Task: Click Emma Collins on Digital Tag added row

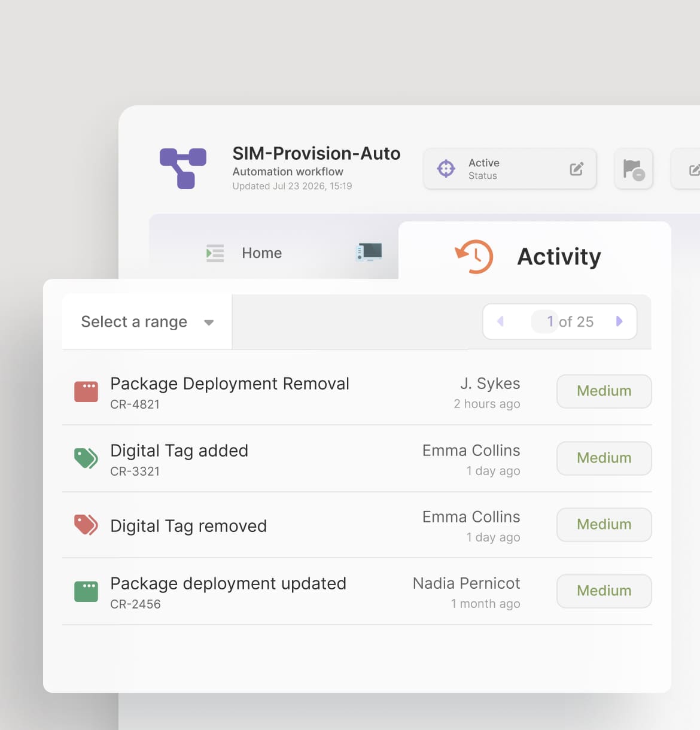Action: (471, 451)
